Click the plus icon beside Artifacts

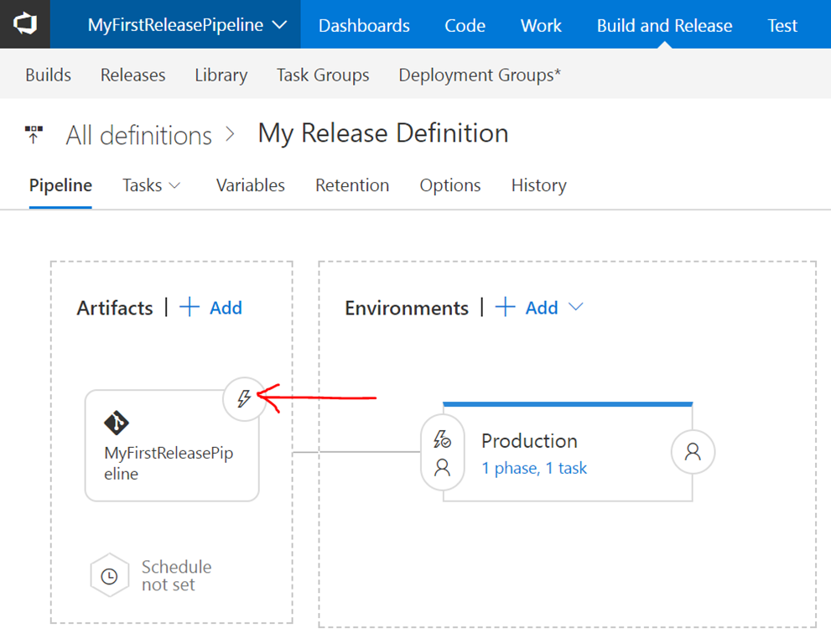point(190,308)
